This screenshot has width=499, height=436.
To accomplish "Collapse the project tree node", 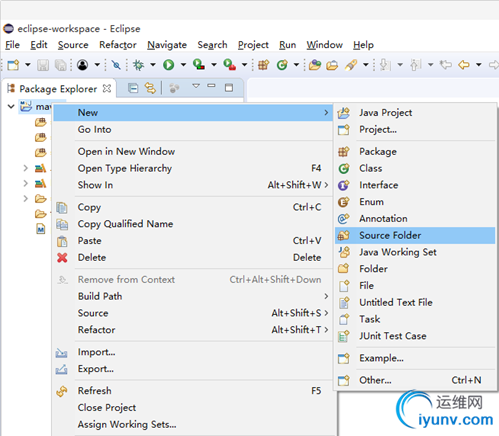I will 11,107.
